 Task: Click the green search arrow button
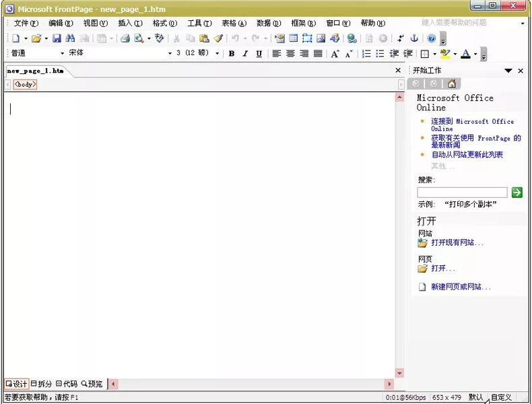[x=517, y=193]
